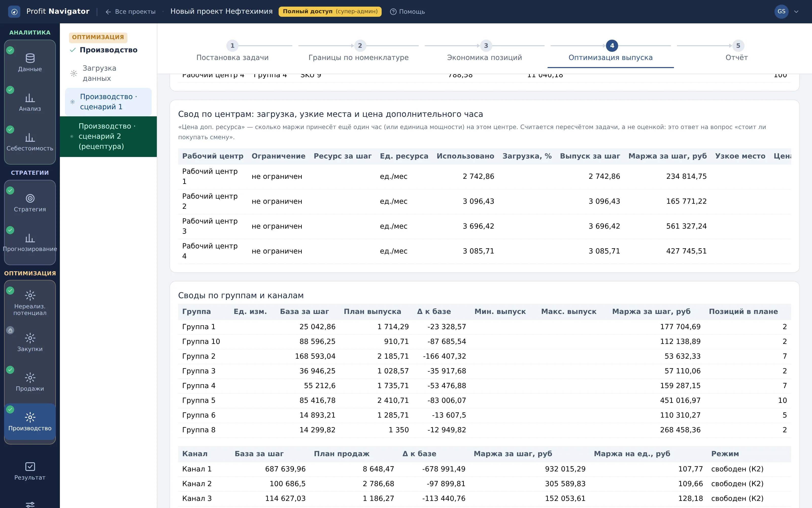
Task: Go to step 2 Границы по номенклатуре
Action: tap(358, 51)
